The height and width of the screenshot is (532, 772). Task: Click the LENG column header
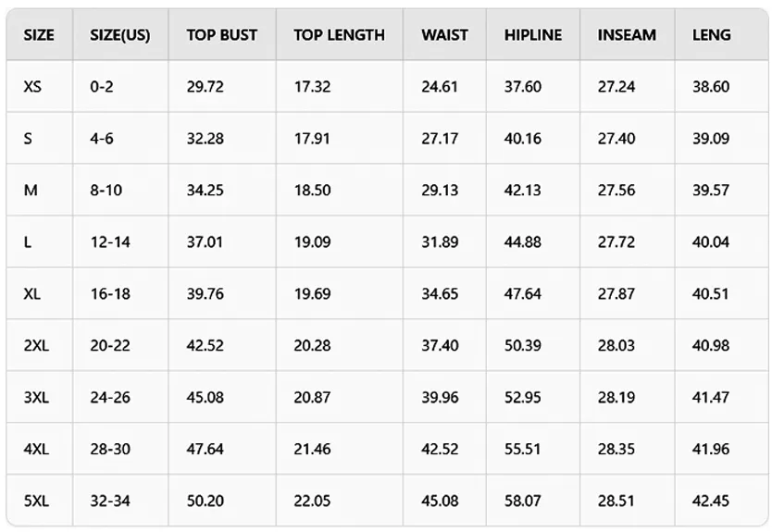coord(711,35)
